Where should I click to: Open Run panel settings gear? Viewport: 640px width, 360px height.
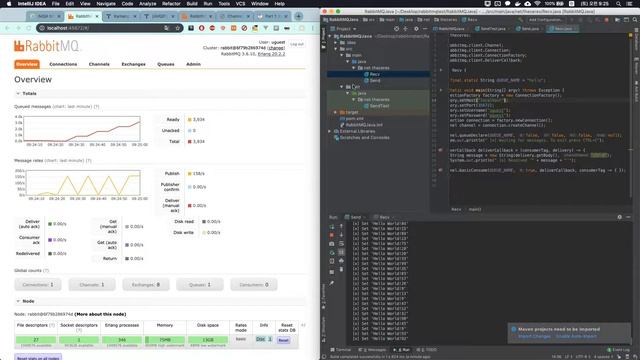[x=620, y=217]
